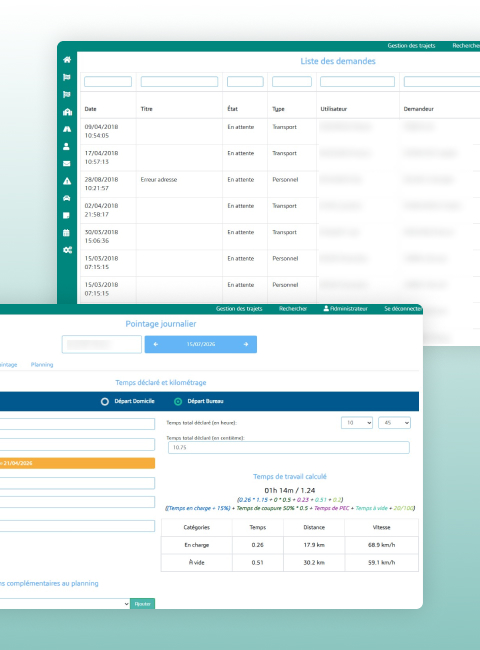Click the Type column header
This screenshot has height=650, width=480.
[278, 109]
